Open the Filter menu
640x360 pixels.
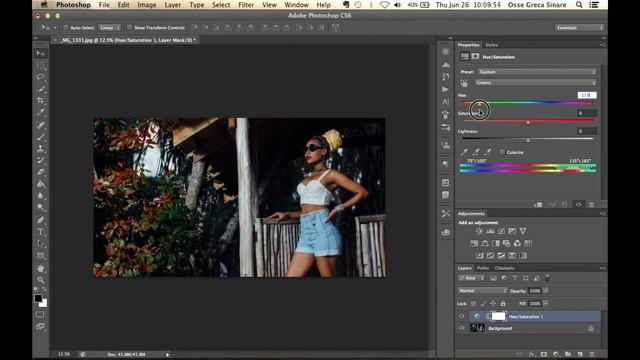[x=246, y=5]
